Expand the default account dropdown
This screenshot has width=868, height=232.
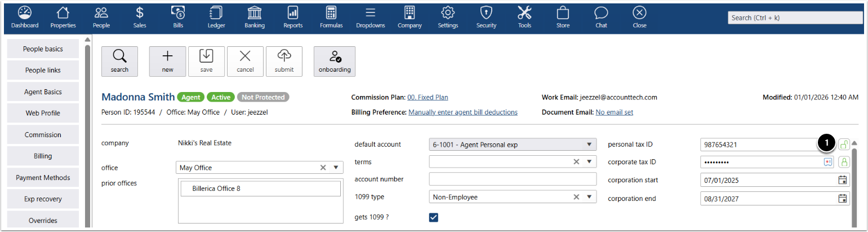(x=589, y=145)
